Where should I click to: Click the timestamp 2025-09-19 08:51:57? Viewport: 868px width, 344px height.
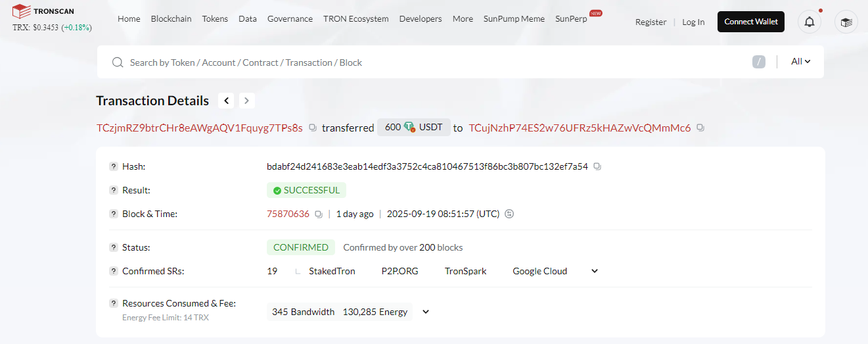coord(443,214)
